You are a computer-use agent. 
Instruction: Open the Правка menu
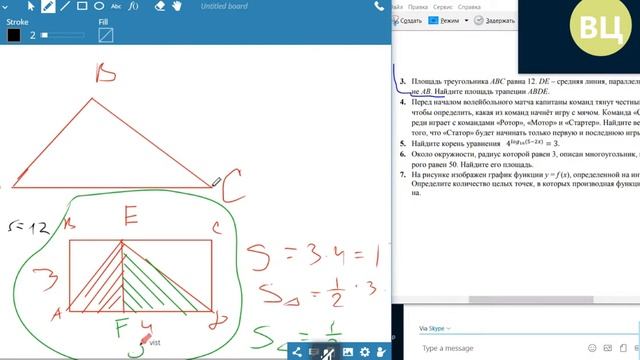pyautogui.click(x=418, y=7)
